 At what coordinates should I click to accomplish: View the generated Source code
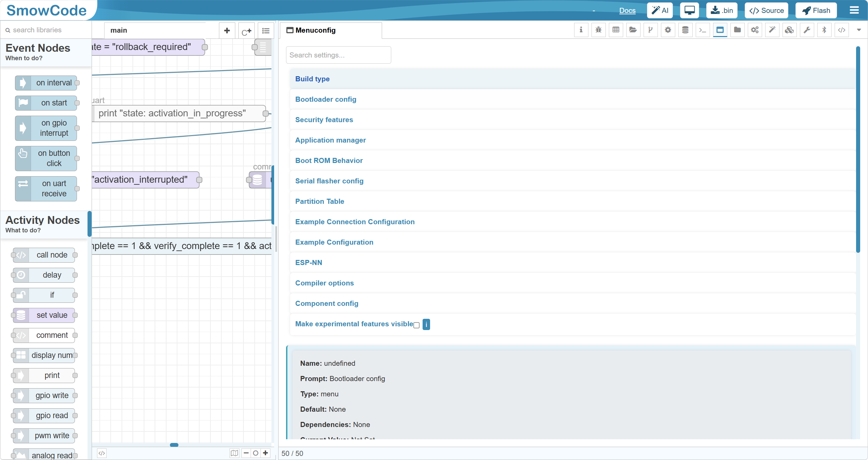click(x=766, y=10)
